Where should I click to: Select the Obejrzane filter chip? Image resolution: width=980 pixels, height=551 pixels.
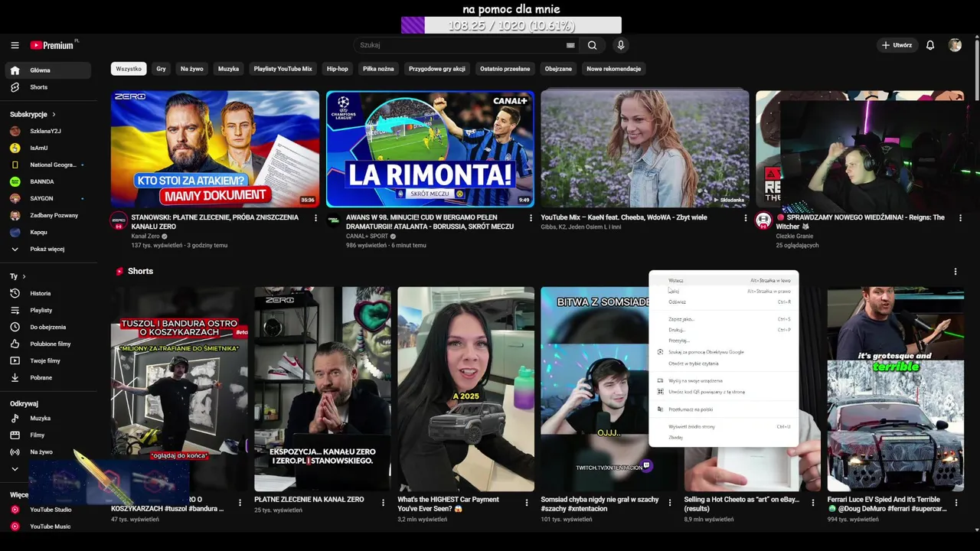558,69
